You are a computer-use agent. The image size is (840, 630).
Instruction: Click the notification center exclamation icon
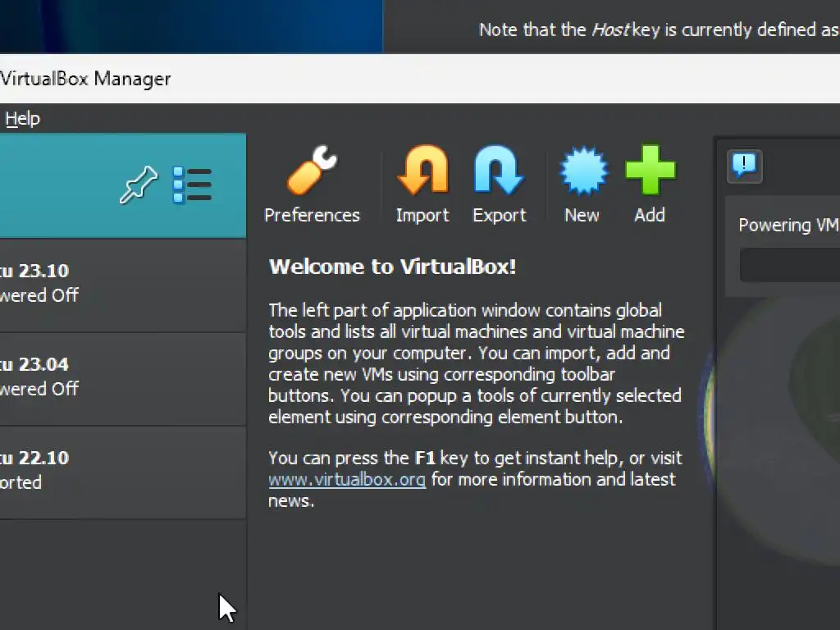click(x=745, y=166)
